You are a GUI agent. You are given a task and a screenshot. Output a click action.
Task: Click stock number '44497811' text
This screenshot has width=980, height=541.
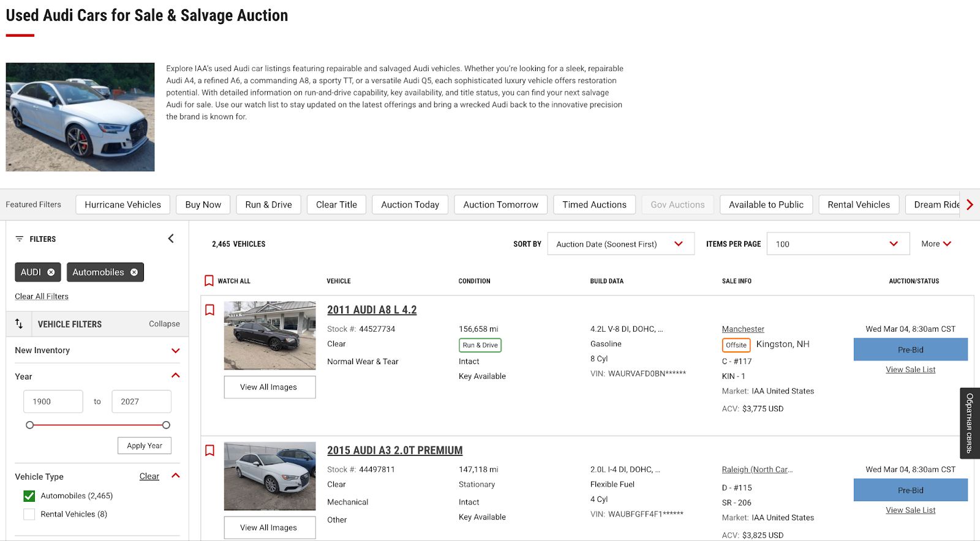coord(377,469)
